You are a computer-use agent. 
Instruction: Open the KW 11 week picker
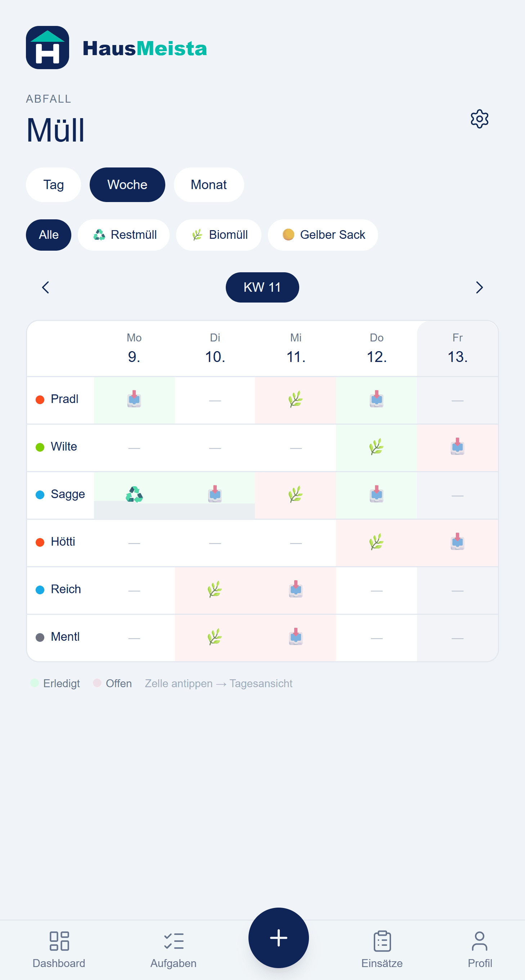(262, 287)
